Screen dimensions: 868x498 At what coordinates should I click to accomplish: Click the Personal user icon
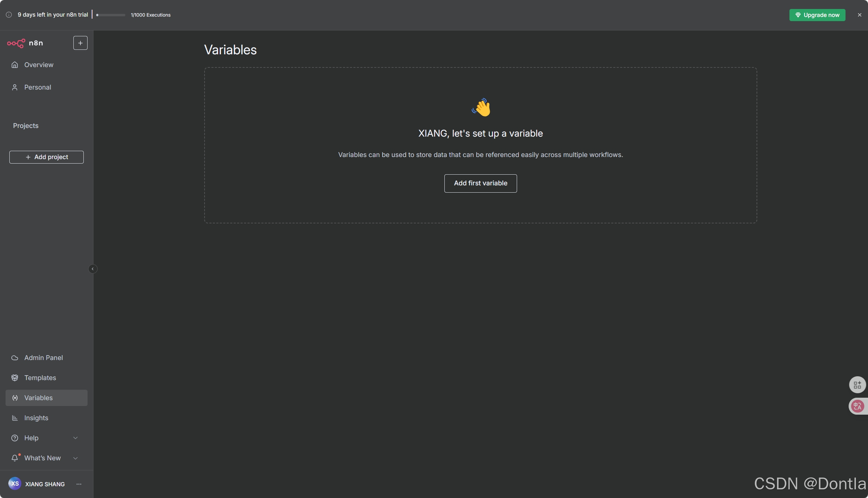coord(15,87)
